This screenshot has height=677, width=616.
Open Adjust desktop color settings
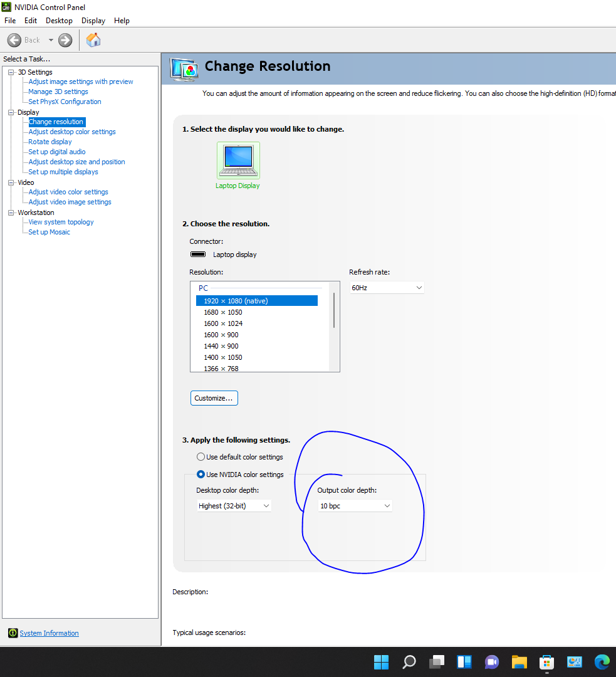click(72, 132)
